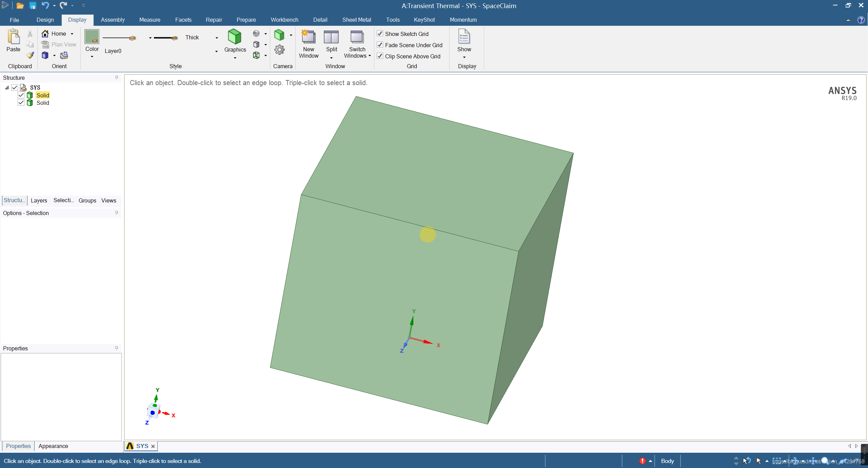Image resolution: width=868 pixels, height=468 pixels.
Task: Switch to the Measure ribbon tab
Action: point(150,20)
